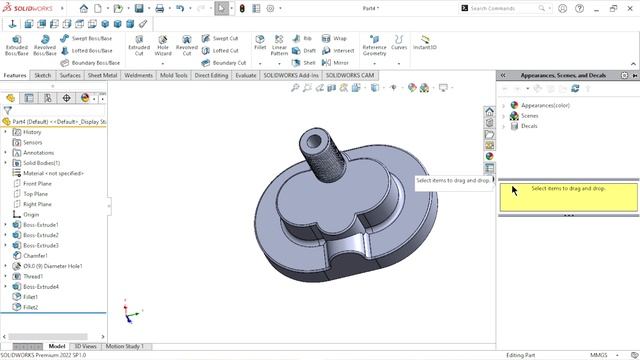Choose the Swept Cut feature

(220, 38)
